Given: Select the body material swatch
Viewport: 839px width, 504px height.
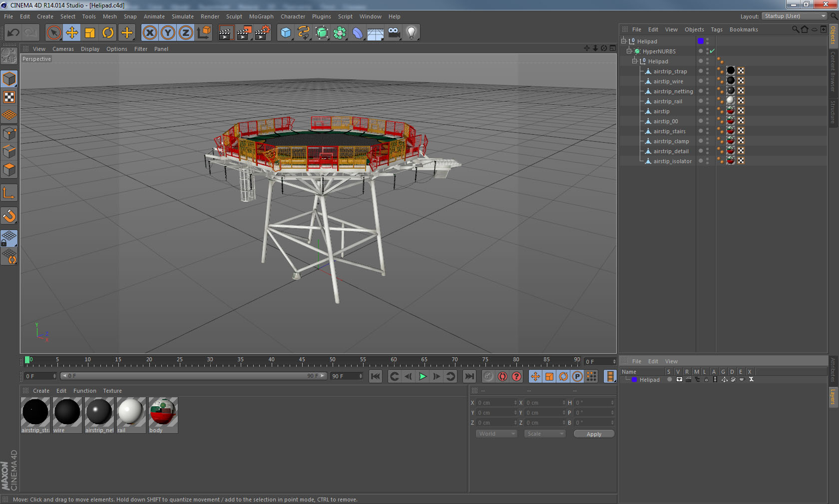Looking at the screenshot, I should 163,415.
